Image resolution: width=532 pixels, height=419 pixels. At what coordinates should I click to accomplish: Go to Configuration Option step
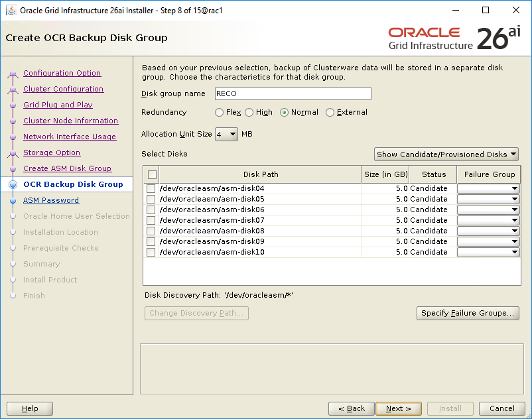(62, 73)
